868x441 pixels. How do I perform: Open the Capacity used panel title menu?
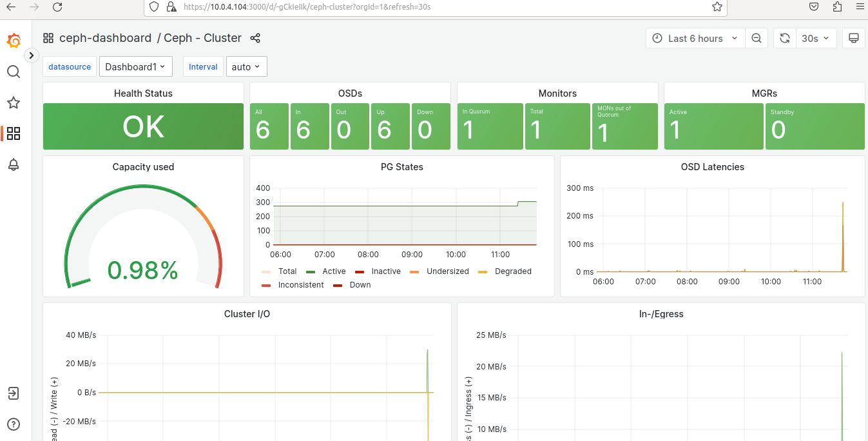coord(143,167)
